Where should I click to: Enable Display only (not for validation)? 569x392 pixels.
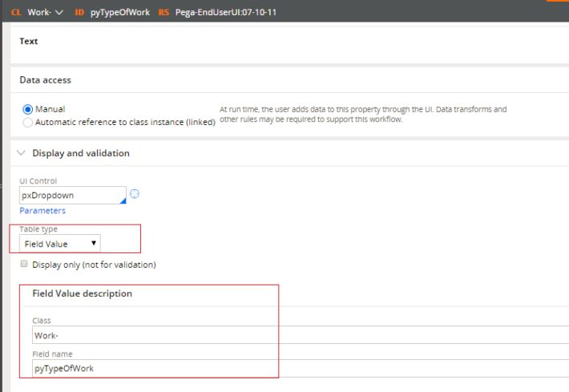click(24, 264)
